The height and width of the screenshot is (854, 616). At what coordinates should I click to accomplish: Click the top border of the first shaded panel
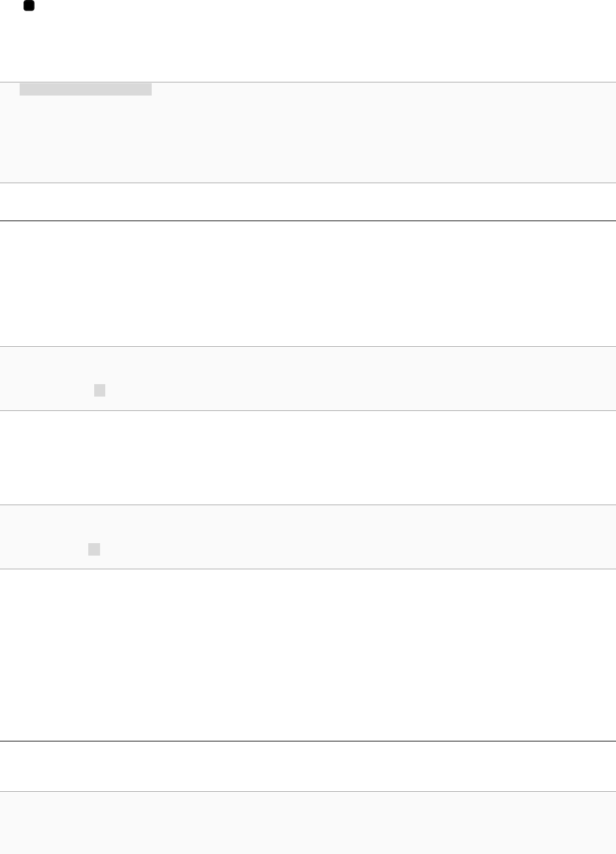(x=308, y=82)
